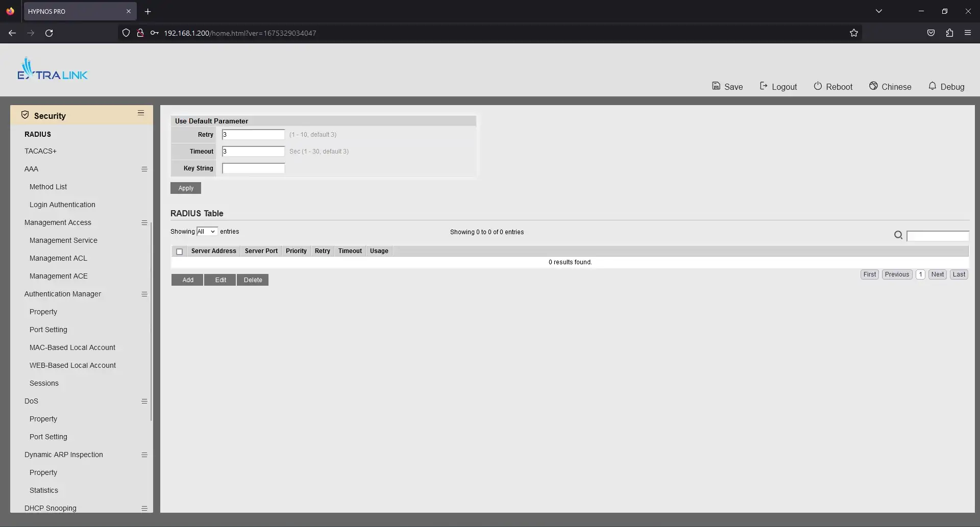
Task: Click the Save icon in header
Action: tap(716, 86)
